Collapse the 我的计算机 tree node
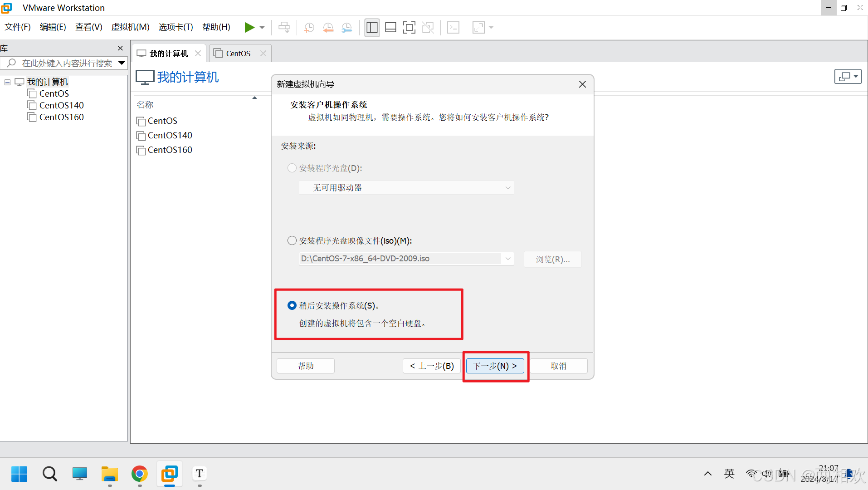The width and height of the screenshot is (868, 490). pyautogui.click(x=7, y=82)
